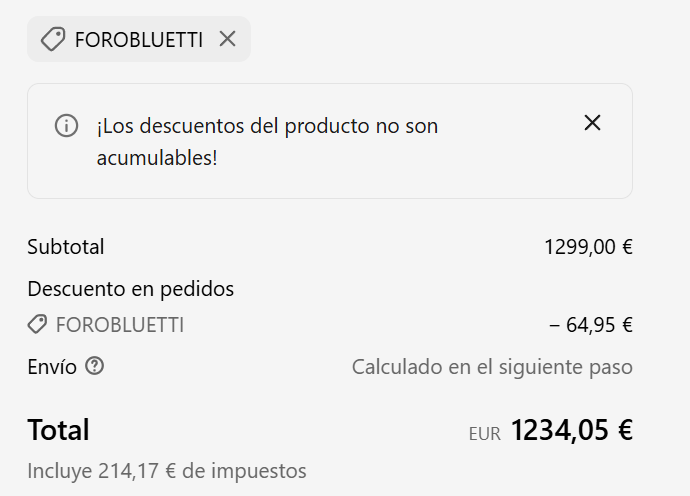The width and height of the screenshot is (690, 496).
Task: Click the tag icon in the coupon chip
Action: point(52,39)
